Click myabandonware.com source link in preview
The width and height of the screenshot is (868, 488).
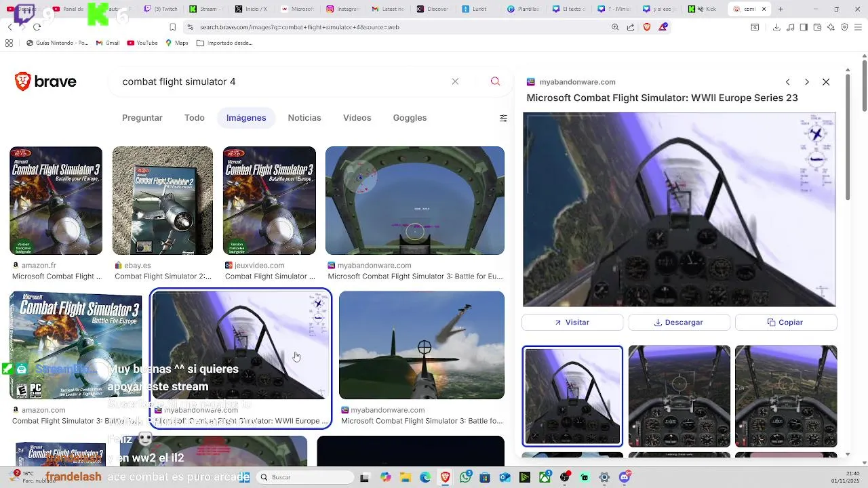click(x=577, y=82)
